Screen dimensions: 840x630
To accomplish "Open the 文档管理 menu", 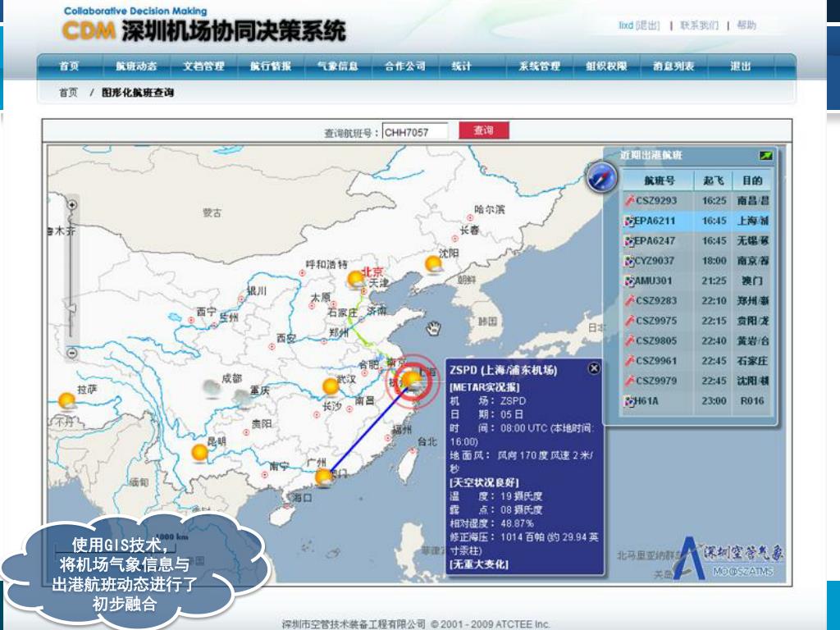I will (x=203, y=66).
